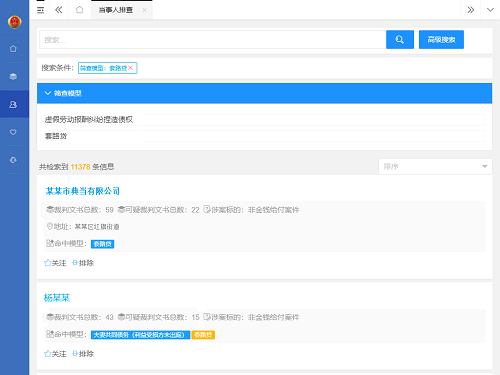Click the 套路贷 tag under 某某市典当有限公司
This screenshot has height=375, width=500.
[x=103, y=244]
